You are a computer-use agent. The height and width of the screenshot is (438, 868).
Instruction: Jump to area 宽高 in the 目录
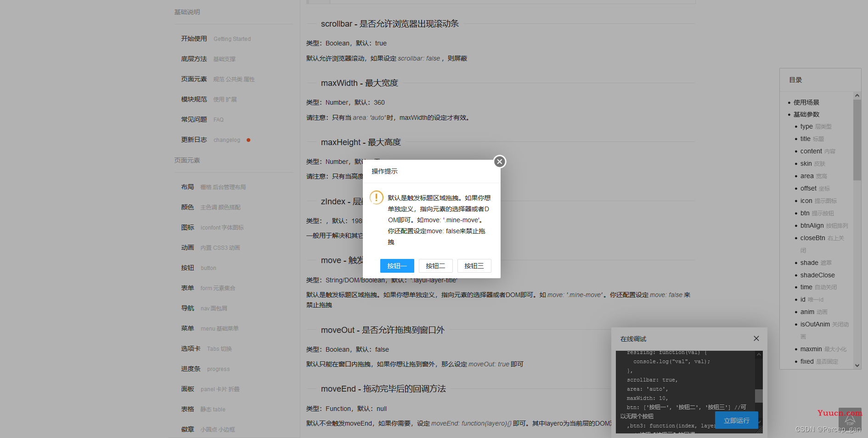pyautogui.click(x=813, y=176)
